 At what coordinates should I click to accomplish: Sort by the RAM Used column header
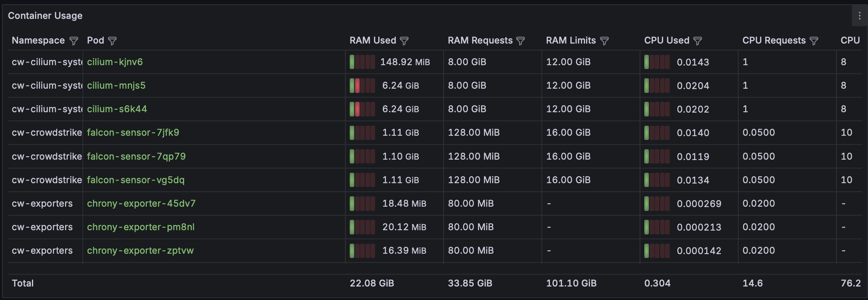click(372, 40)
